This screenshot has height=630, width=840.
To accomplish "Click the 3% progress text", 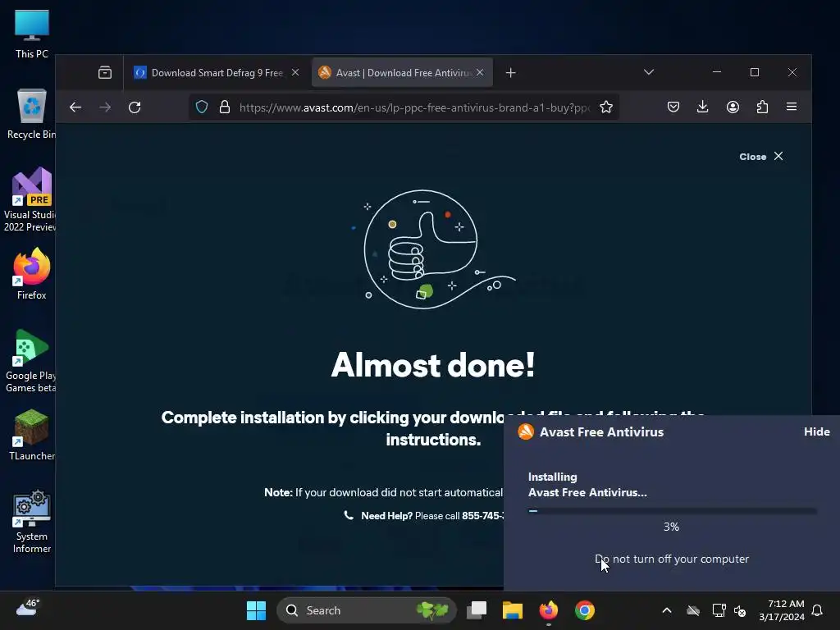I will pyautogui.click(x=671, y=527).
